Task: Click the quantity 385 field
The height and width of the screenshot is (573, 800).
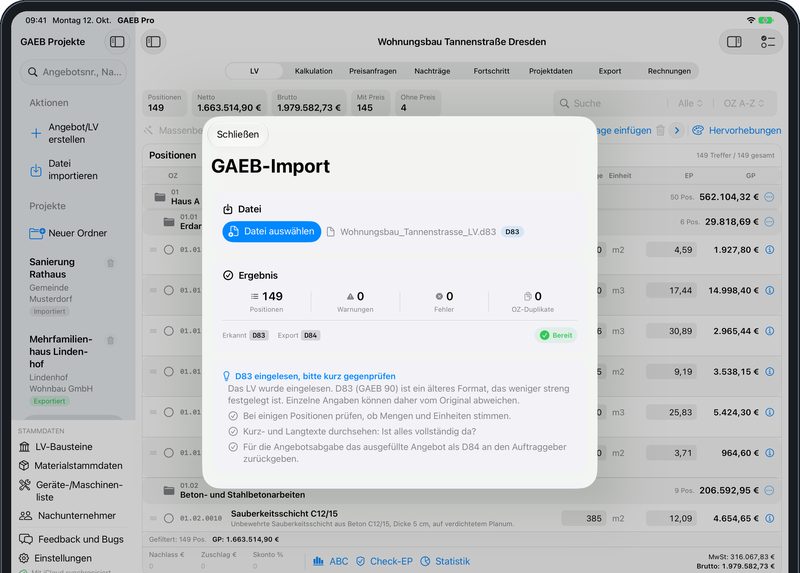Action: tap(584, 518)
